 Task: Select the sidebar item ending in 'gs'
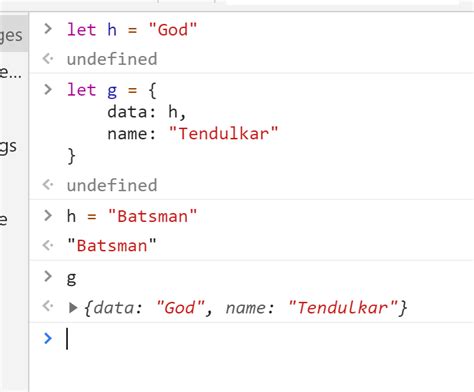tap(9, 147)
